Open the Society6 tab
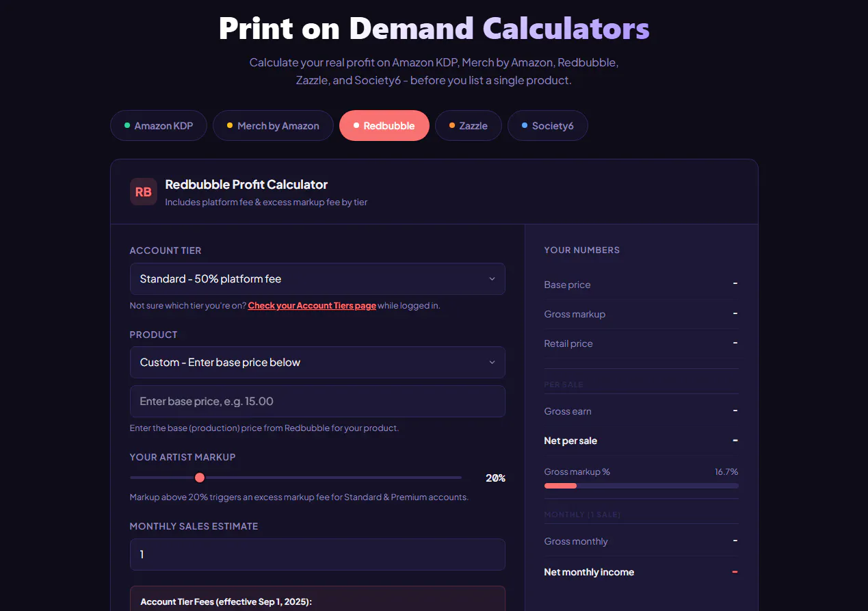 [548, 126]
